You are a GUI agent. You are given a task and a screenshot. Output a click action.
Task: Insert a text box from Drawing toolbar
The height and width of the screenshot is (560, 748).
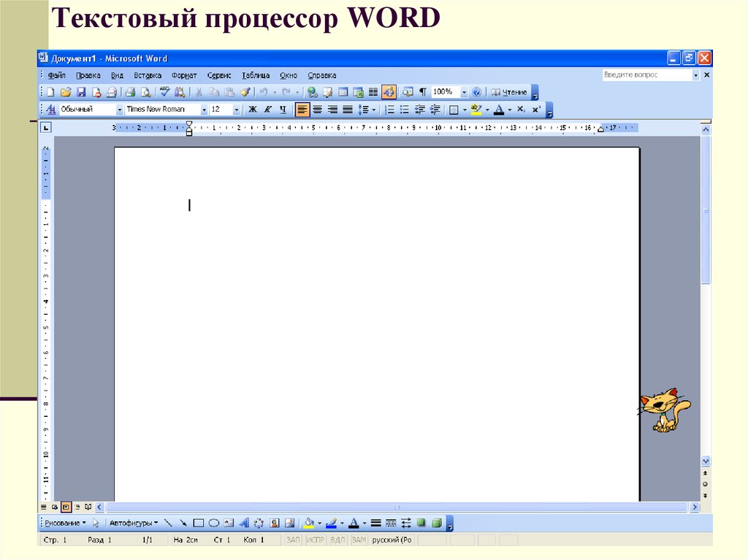click(229, 523)
